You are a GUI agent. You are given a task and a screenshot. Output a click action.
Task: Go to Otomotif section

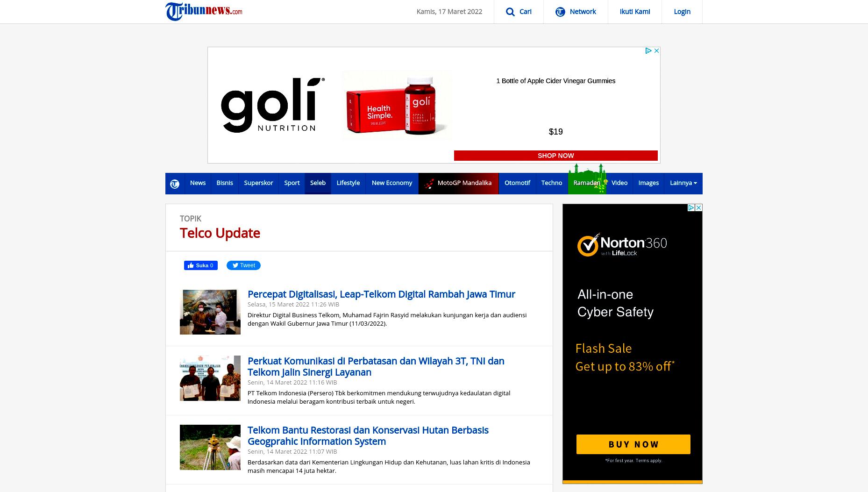point(517,183)
